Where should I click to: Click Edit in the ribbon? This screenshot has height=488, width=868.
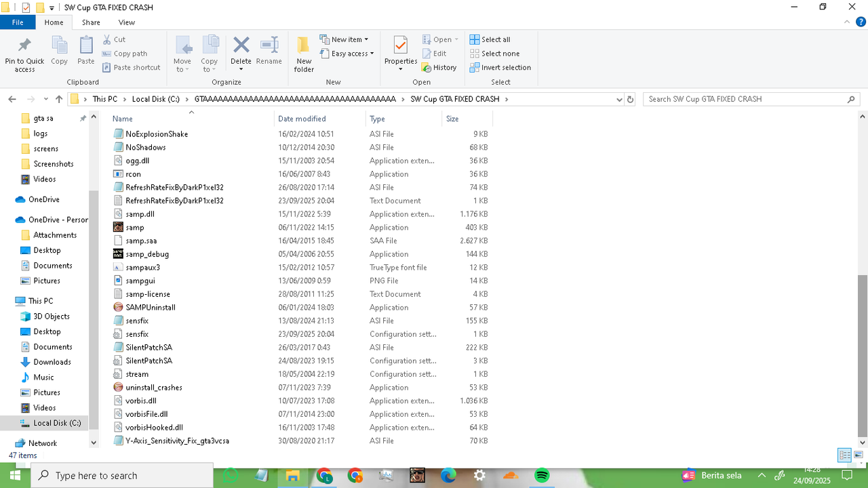click(434, 54)
